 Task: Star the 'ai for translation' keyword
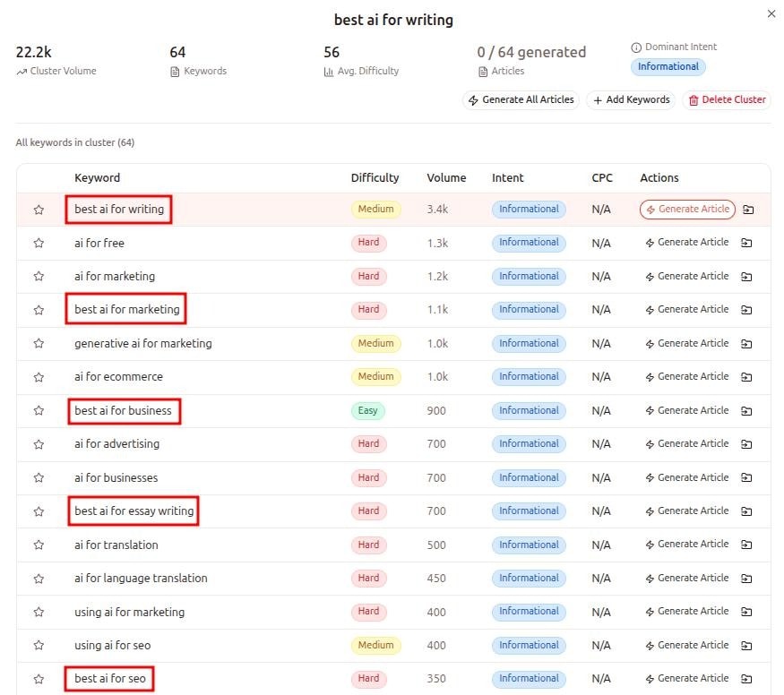coord(39,545)
